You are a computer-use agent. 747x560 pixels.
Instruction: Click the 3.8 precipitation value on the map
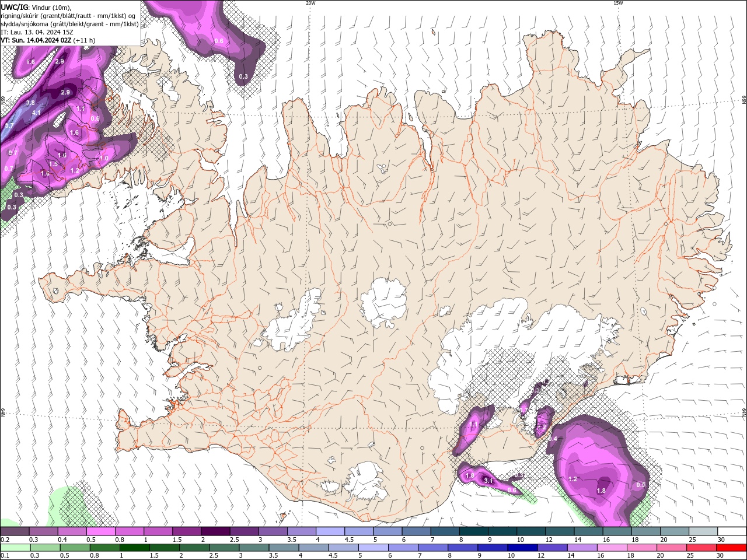pyautogui.click(x=30, y=103)
